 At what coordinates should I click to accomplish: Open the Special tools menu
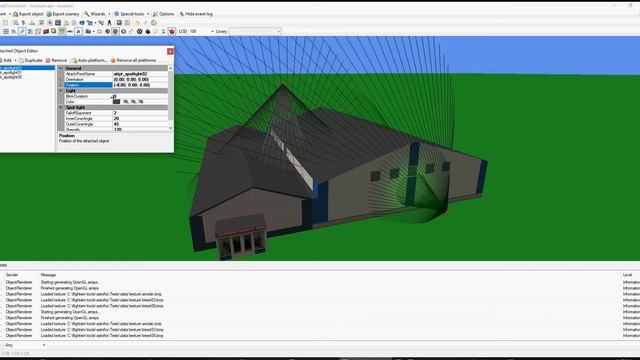(x=129, y=14)
